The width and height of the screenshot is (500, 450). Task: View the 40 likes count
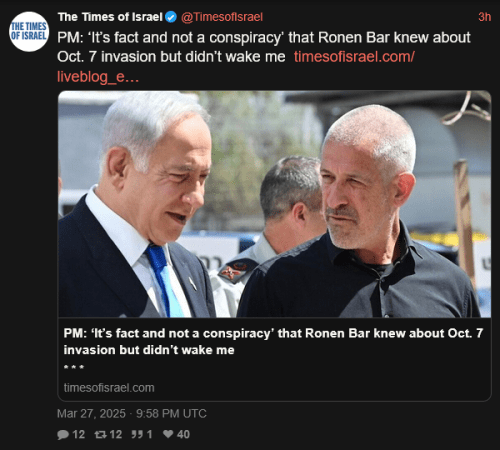[183, 434]
